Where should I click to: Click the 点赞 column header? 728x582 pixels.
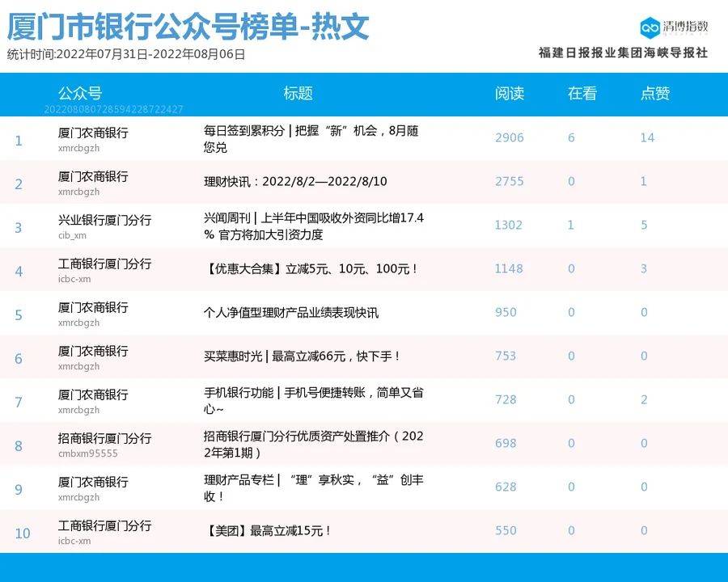click(655, 93)
